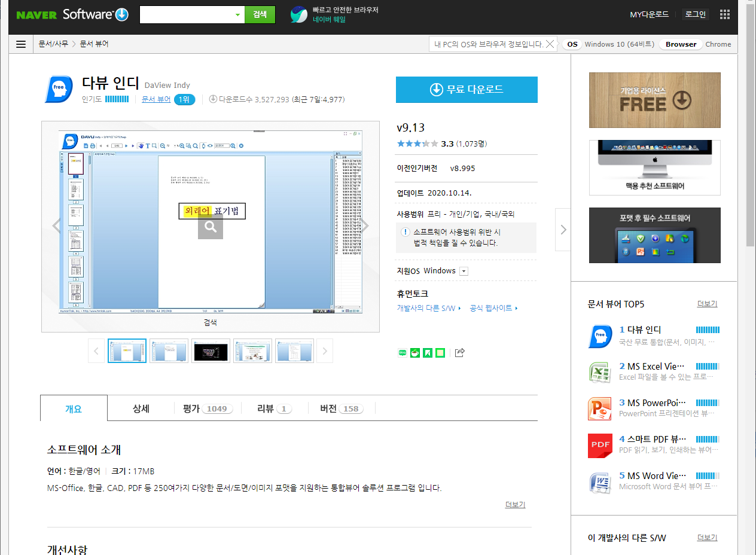This screenshot has width=756, height=555.
Task: Click the 문서 뷰어 category link beside 1위 badge
Action: click(x=156, y=100)
